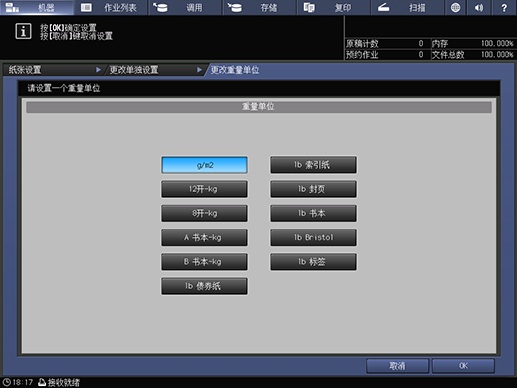Select the lb 索引纸 index unit
517x388 pixels.
click(x=313, y=165)
